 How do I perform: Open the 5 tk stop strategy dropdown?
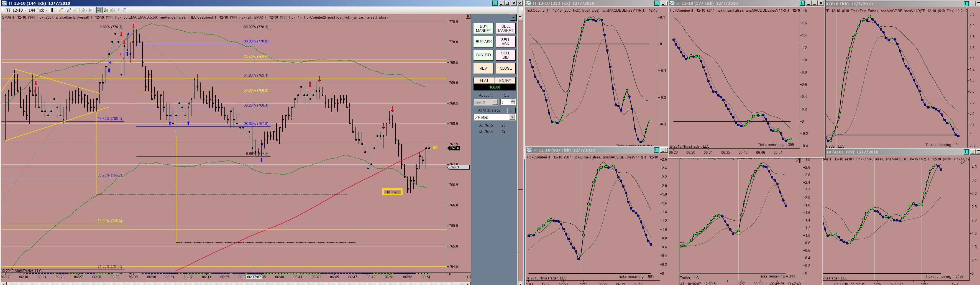pos(494,117)
